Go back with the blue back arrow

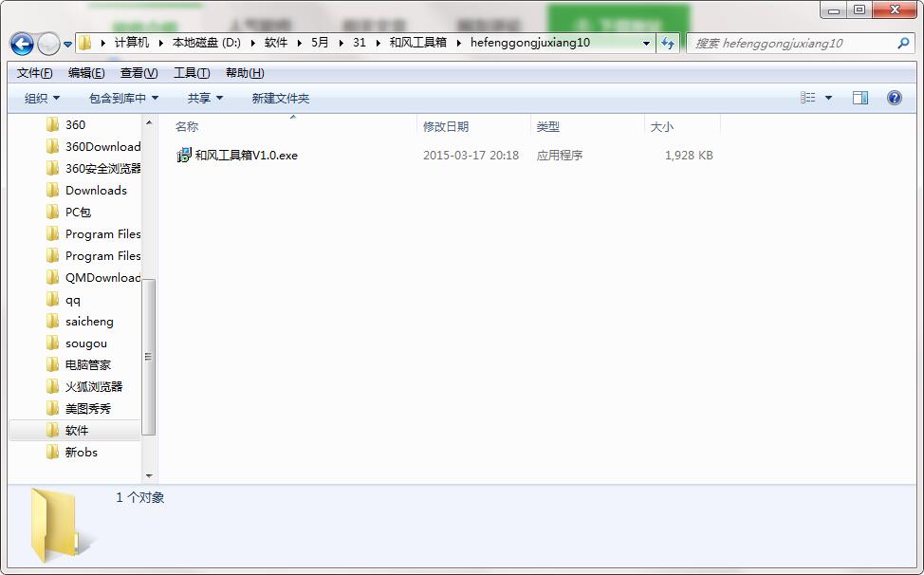(x=22, y=44)
